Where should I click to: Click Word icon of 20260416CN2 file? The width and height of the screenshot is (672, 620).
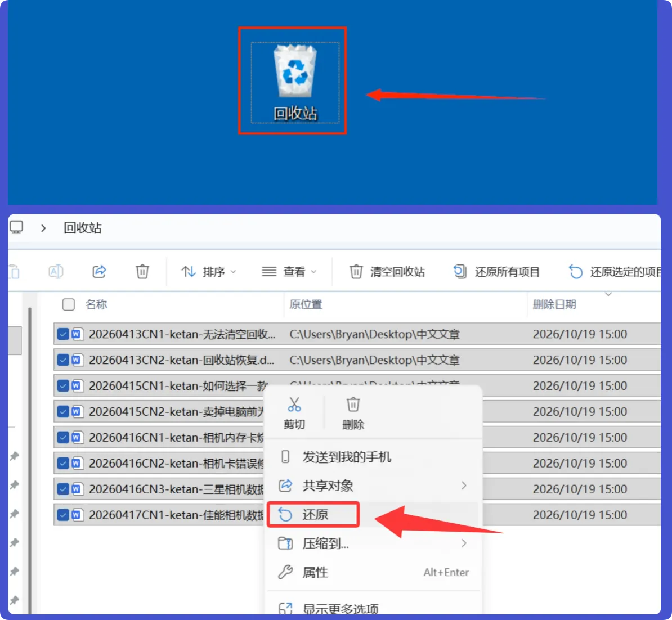click(78, 463)
